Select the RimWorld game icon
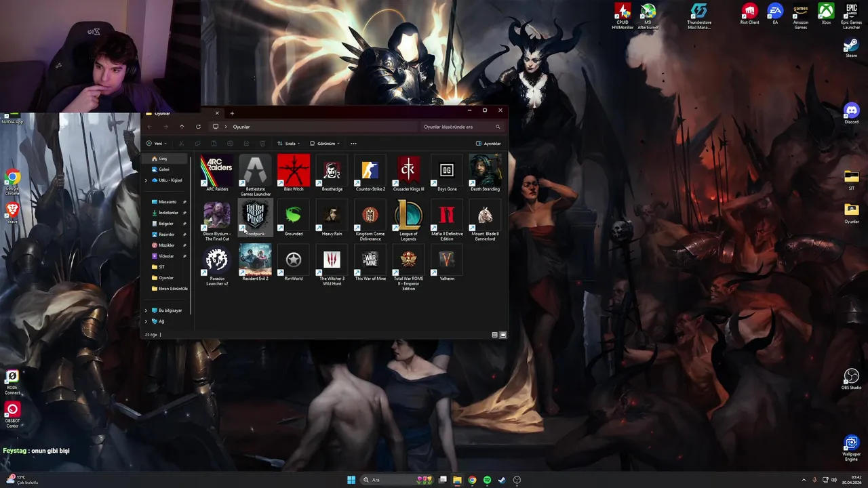 tap(294, 263)
